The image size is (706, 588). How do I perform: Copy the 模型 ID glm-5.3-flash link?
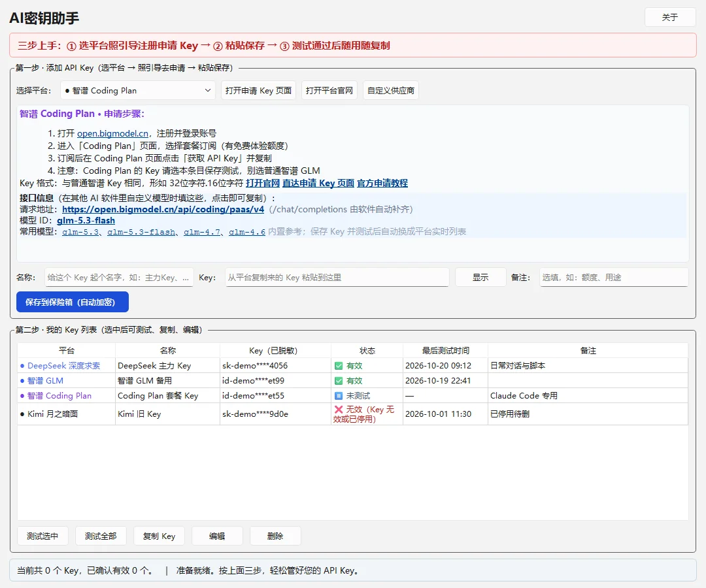click(x=86, y=220)
